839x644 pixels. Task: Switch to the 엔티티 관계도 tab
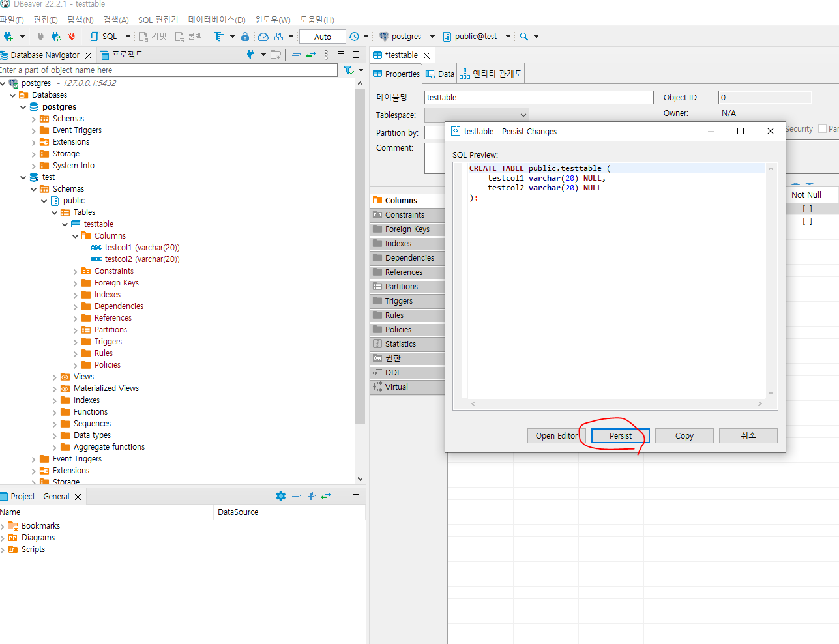[x=491, y=74]
